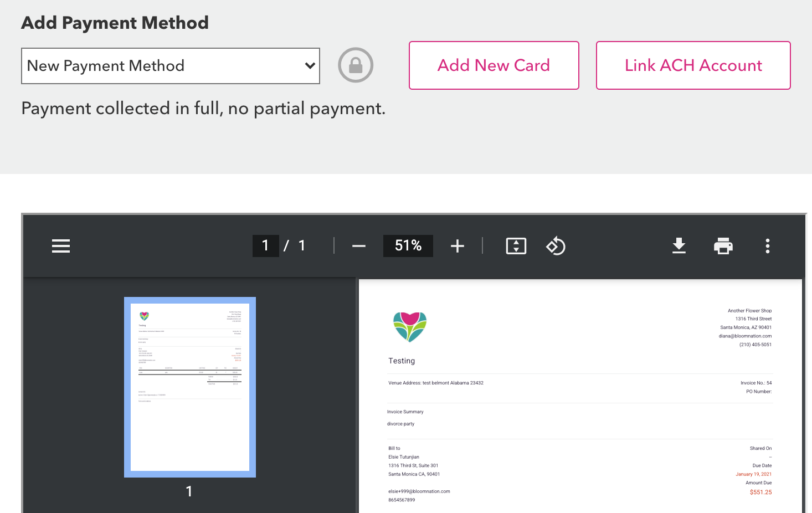Click the current page number field
The height and width of the screenshot is (513, 812).
tap(266, 245)
